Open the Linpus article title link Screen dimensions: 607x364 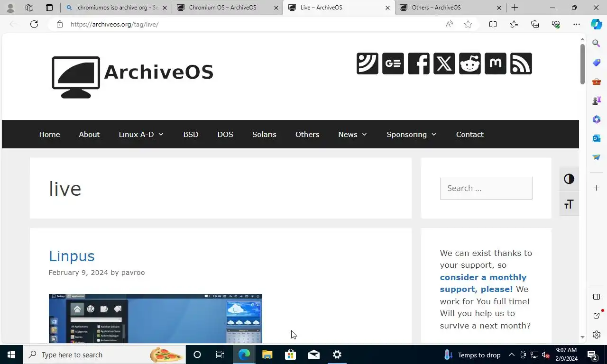72,256
